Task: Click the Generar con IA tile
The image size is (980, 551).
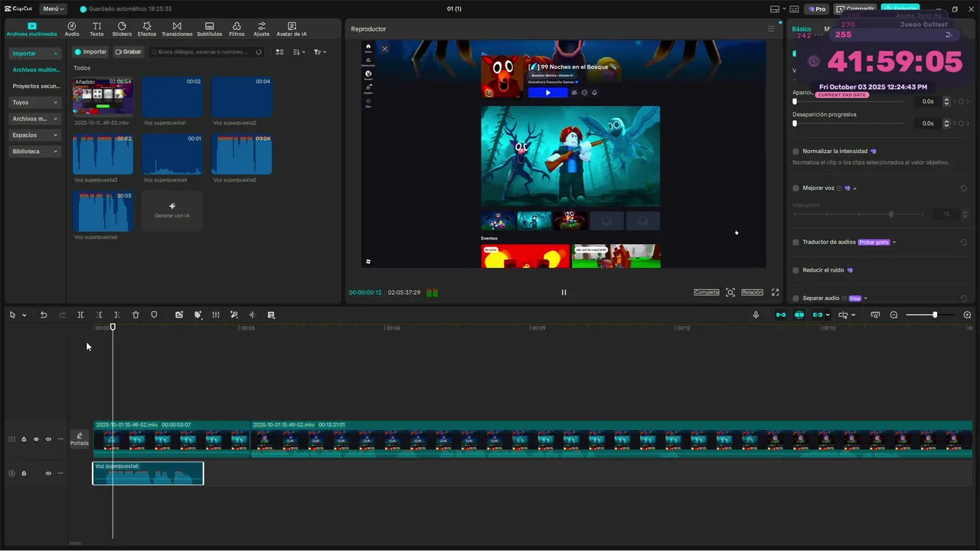Action: point(172,210)
